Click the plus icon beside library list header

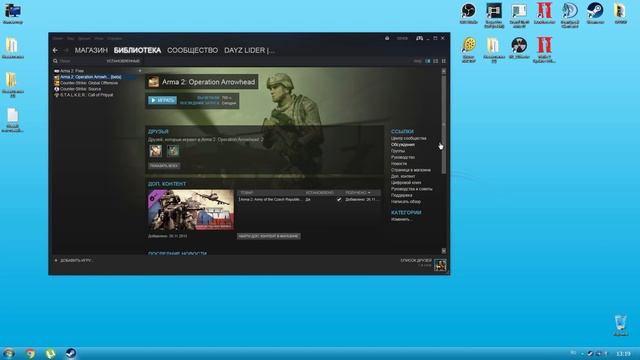[x=140, y=71]
